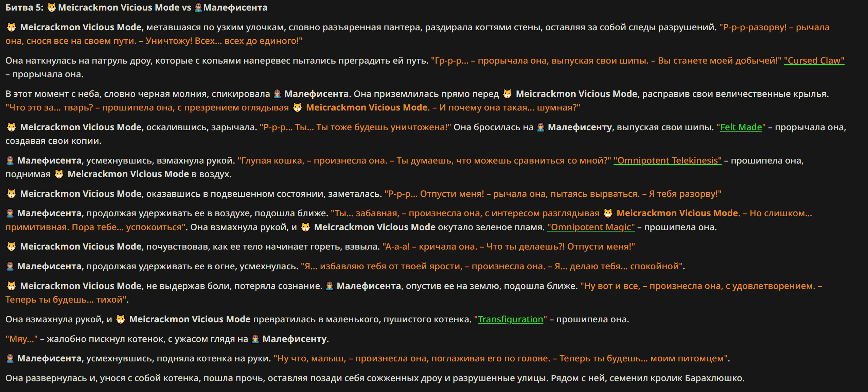Click cat emoji before 'Meicrackmon Vicious Mode окутало зеленое пламя'
868x392 pixels.
click(x=306, y=227)
